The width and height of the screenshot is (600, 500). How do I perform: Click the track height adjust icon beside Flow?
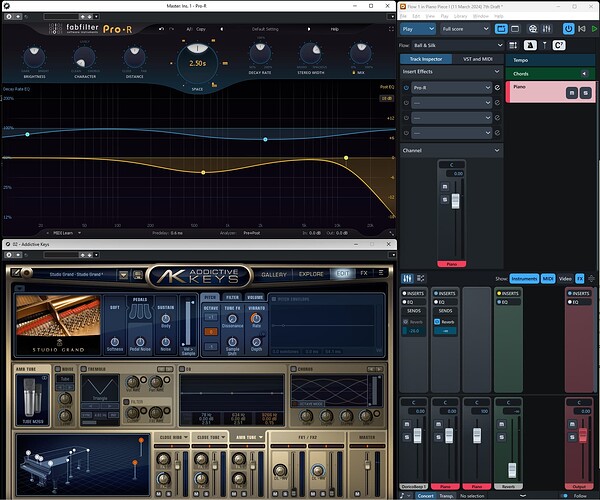point(513,45)
